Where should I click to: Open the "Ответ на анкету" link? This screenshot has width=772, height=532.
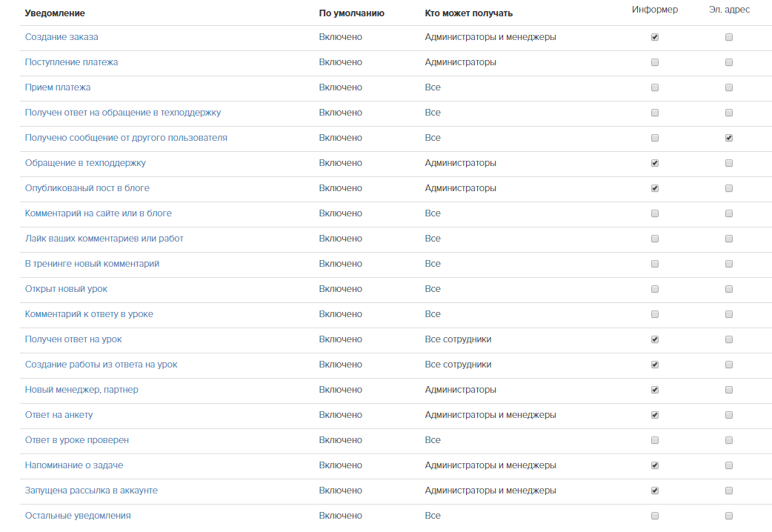(59, 414)
